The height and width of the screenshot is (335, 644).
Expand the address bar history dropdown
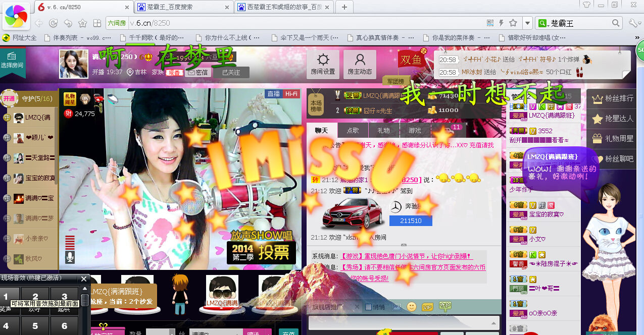pyautogui.click(x=527, y=23)
